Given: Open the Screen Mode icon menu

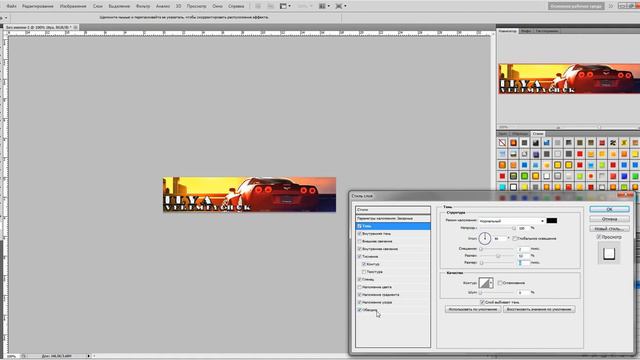Looking at the screenshot, I should (x=341, y=6).
